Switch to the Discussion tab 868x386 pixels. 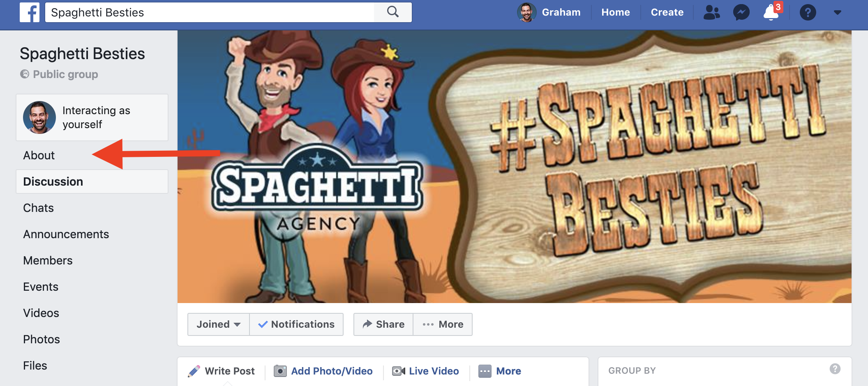point(53,181)
